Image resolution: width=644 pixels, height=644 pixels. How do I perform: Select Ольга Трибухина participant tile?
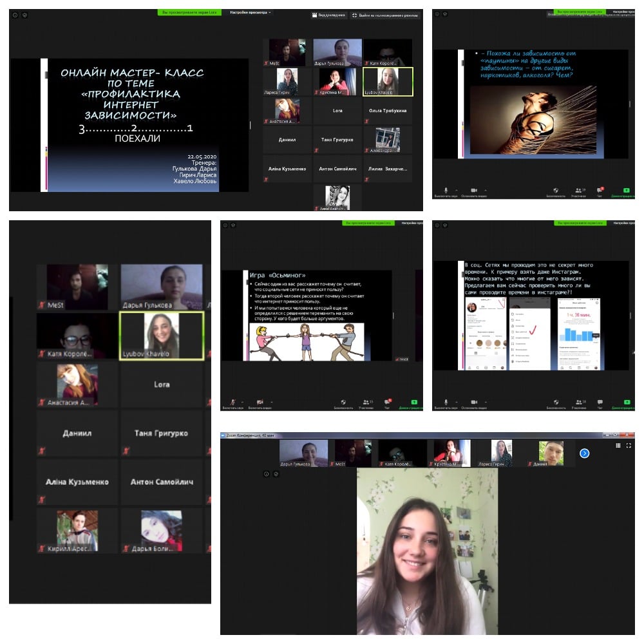(x=388, y=111)
